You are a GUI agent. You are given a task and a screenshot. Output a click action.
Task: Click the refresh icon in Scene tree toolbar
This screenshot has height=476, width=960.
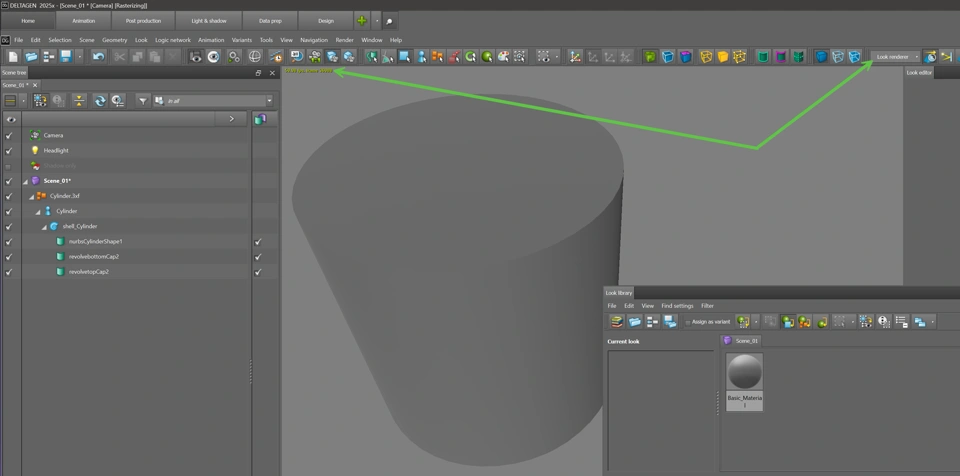coord(100,101)
